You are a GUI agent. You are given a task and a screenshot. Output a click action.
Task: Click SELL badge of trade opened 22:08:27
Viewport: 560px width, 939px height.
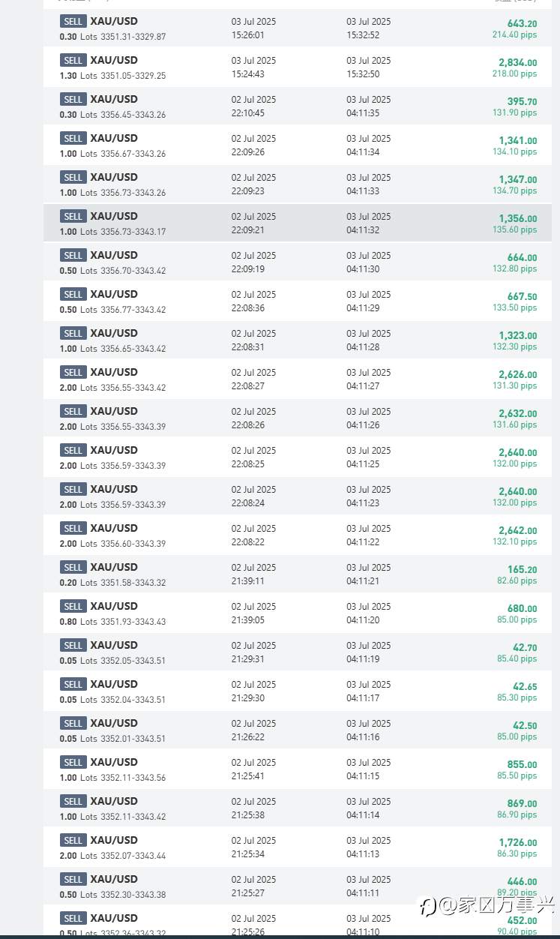tap(73, 372)
